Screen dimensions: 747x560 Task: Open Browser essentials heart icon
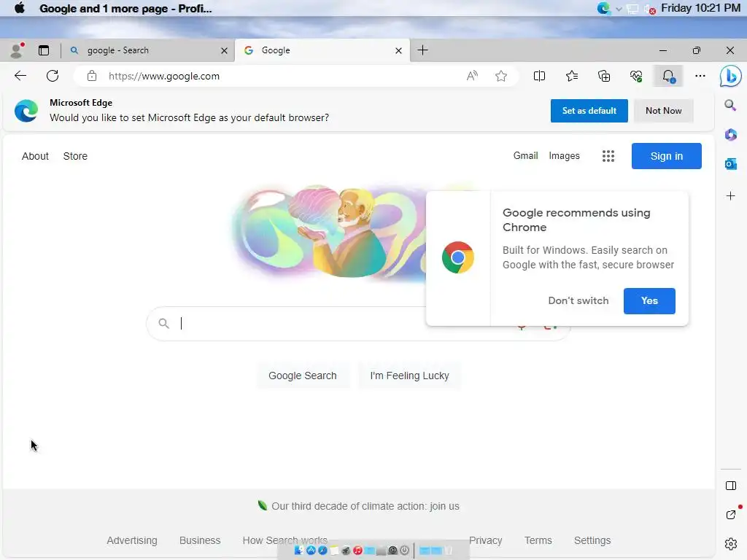636,76
